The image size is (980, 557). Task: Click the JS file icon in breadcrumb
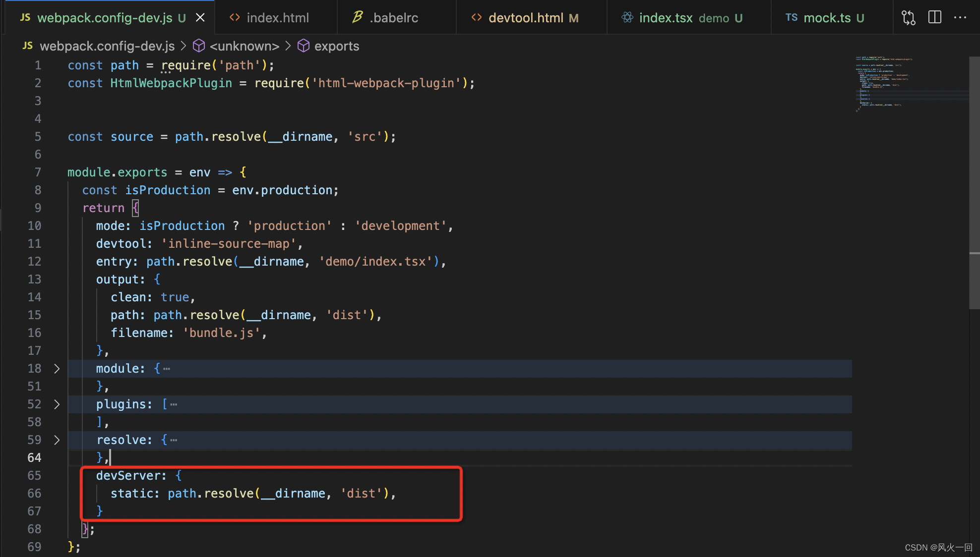(x=28, y=46)
